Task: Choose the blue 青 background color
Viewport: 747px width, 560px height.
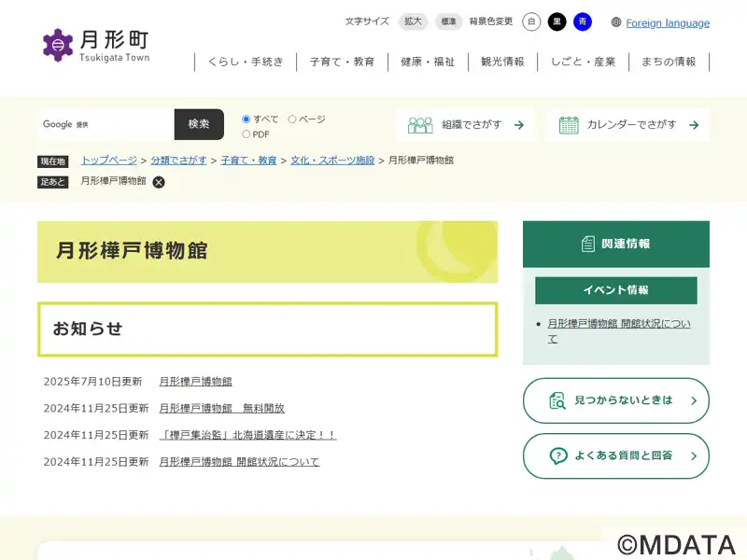Action: (x=583, y=22)
